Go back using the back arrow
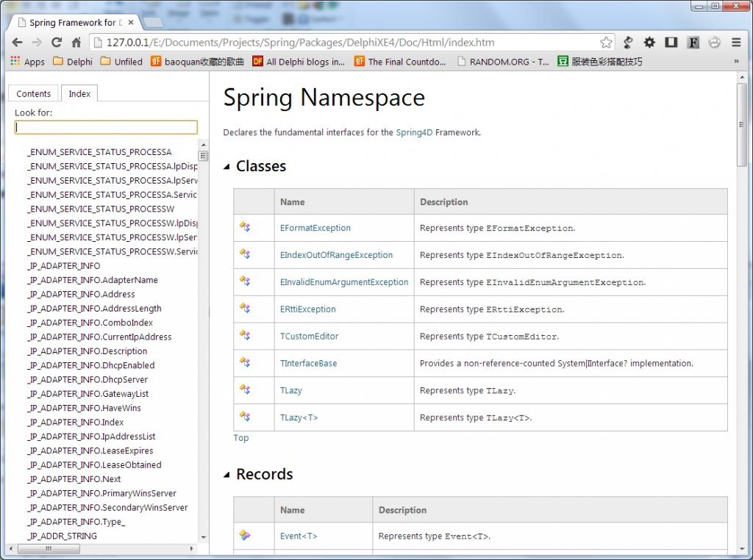 [17, 43]
